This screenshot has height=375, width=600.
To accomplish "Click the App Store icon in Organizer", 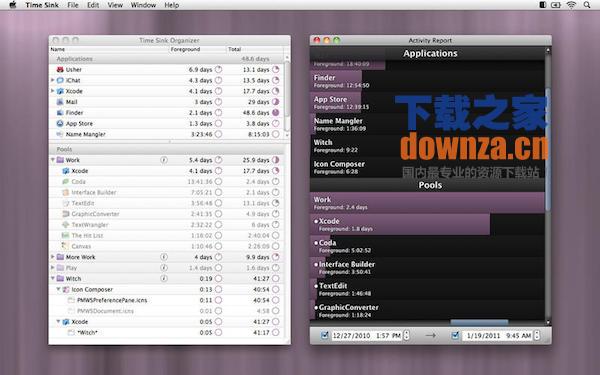I will point(60,123).
